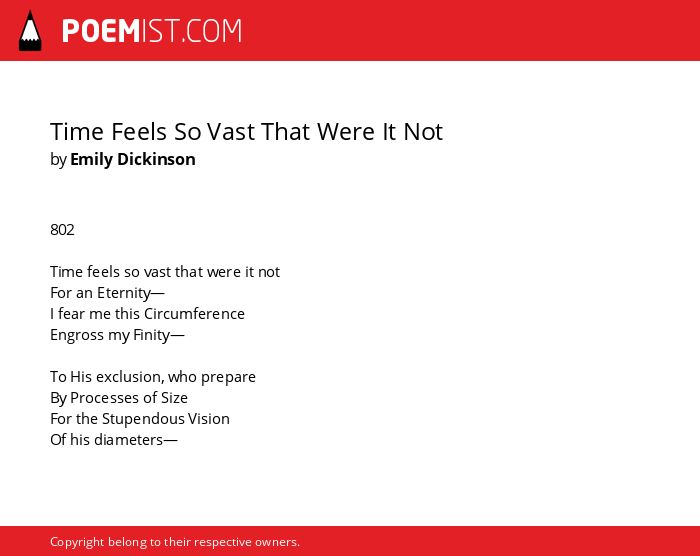The image size is (700, 556).
Task: Click the line 'Time feels so vast that were it not'
Action: pos(165,272)
